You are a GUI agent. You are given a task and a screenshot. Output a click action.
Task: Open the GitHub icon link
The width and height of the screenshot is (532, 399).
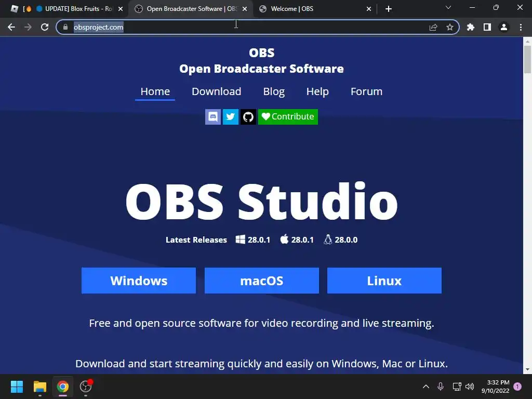[248, 117]
